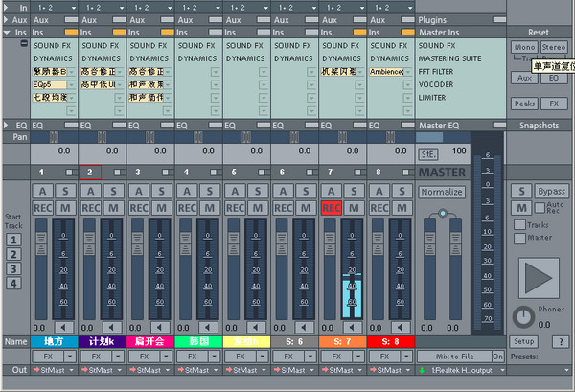Open track 8 output StMast dropdown
The width and height of the screenshot is (575, 392).
click(x=391, y=370)
